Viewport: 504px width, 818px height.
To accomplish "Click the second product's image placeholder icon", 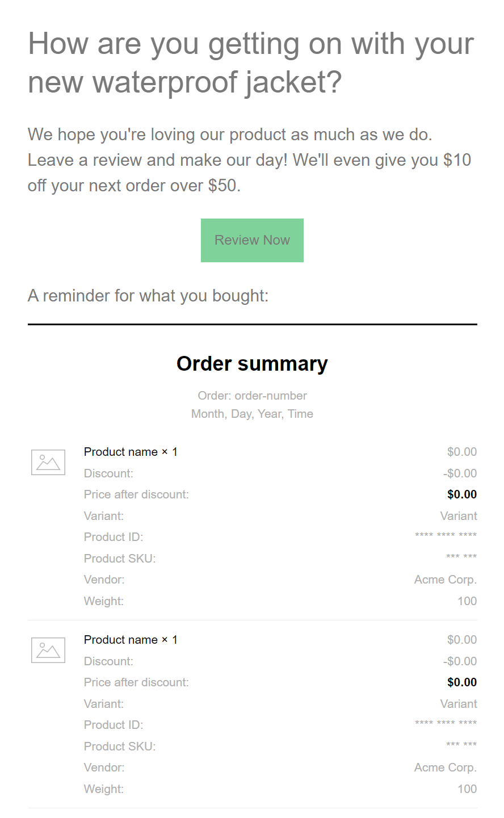I will click(48, 651).
